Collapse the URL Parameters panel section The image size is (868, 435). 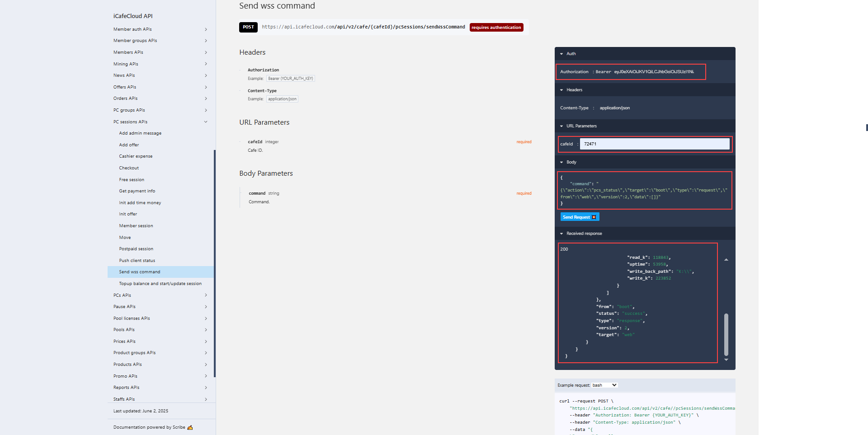click(561, 126)
